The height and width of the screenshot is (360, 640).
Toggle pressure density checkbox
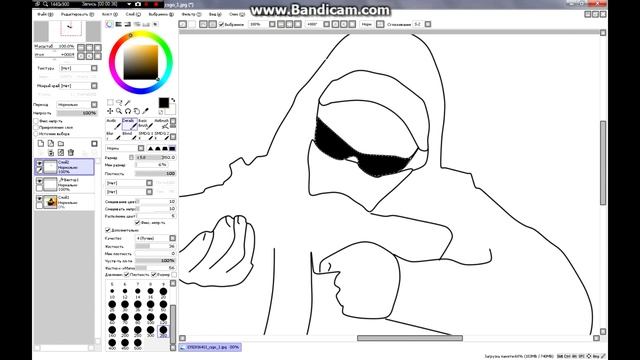(x=127, y=275)
